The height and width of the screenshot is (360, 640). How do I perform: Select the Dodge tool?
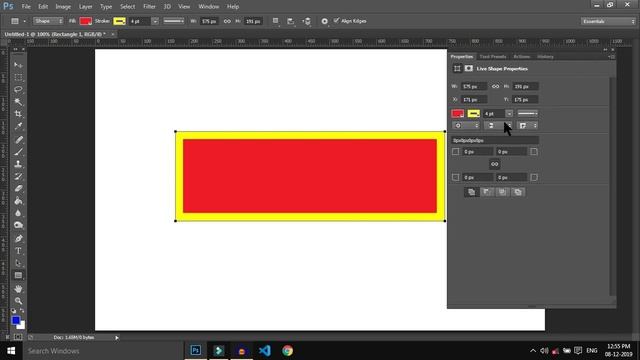(18, 225)
